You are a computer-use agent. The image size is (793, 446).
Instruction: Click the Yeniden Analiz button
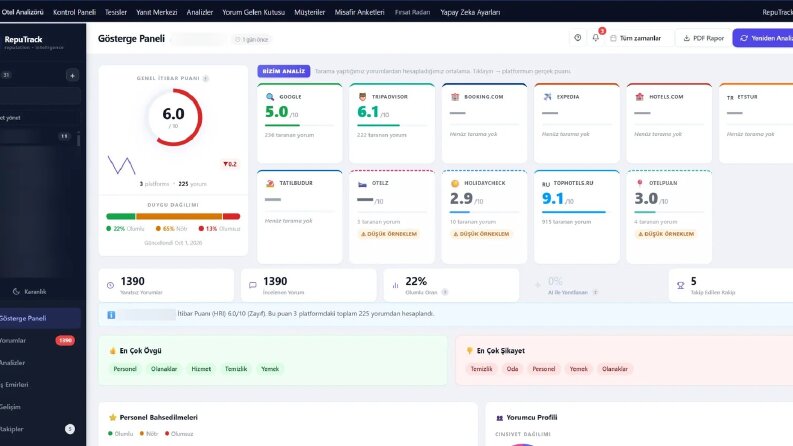click(763, 38)
